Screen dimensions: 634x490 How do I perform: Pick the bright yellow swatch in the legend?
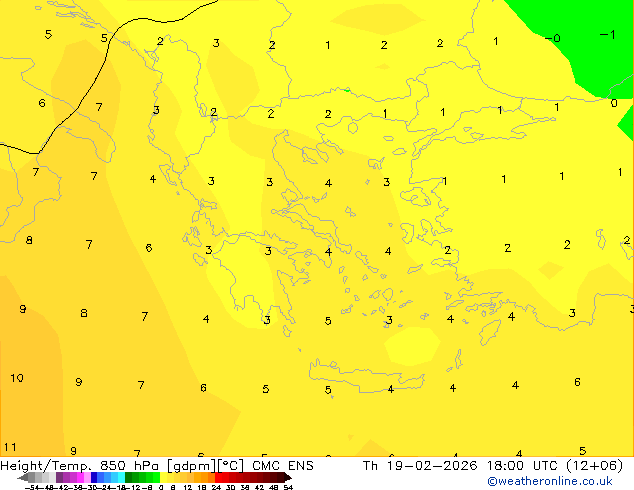pos(163,477)
